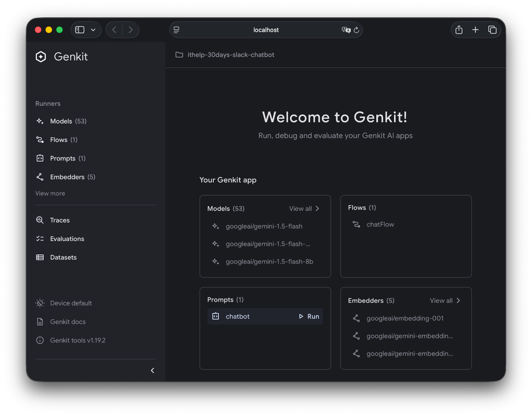This screenshot has height=416, width=532.
Task: Open googleai/gemini-1.5-flash model
Action: tap(265, 226)
